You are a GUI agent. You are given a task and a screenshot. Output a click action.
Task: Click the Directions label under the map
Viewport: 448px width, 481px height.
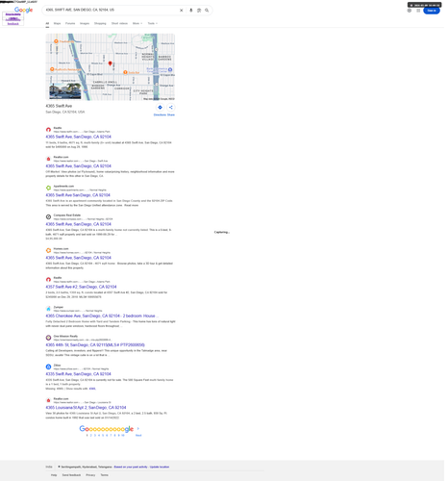(160, 114)
